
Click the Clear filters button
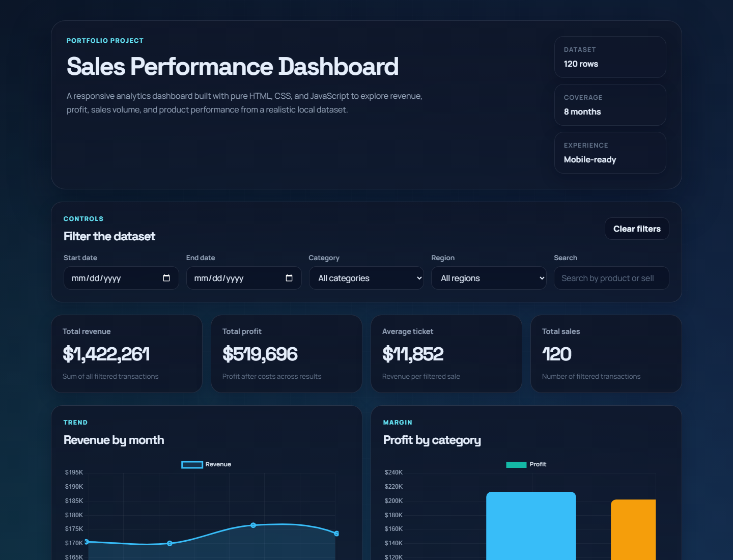point(637,229)
